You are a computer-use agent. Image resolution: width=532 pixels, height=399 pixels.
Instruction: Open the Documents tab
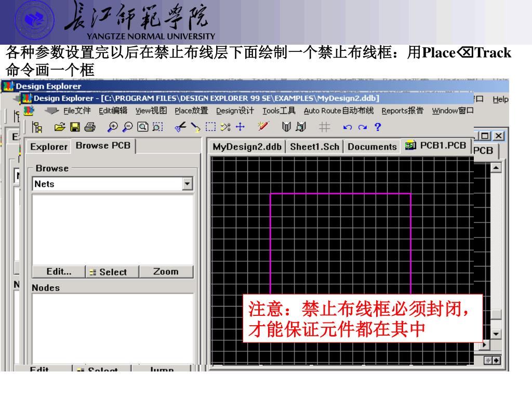372,147
